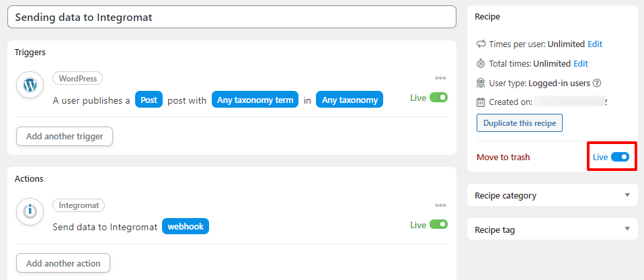The image size is (644, 280).
Task: Open the trigger's three-dot options menu
Action: coord(441,78)
